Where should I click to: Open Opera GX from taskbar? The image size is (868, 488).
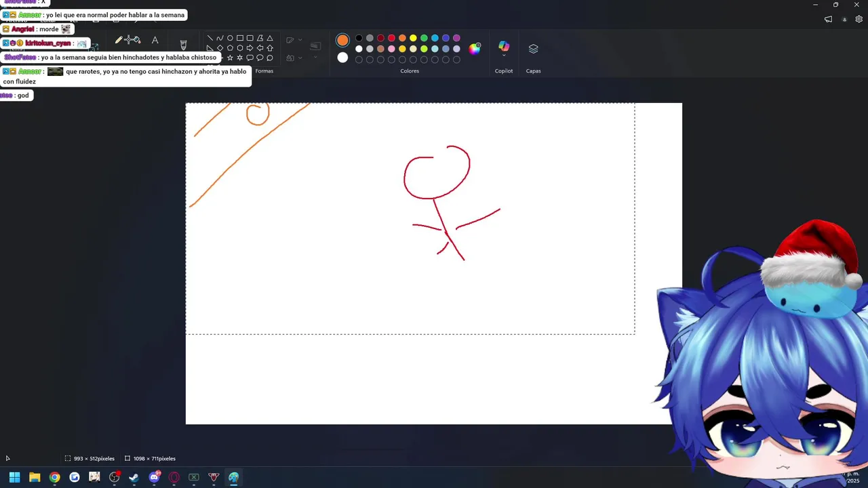point(174,477)
